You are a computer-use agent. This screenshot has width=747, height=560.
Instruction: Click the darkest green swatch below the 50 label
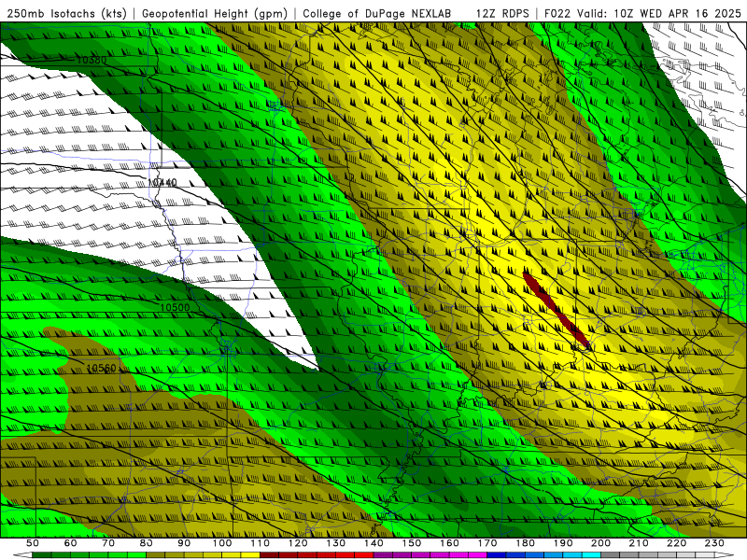tap(42, 554)
